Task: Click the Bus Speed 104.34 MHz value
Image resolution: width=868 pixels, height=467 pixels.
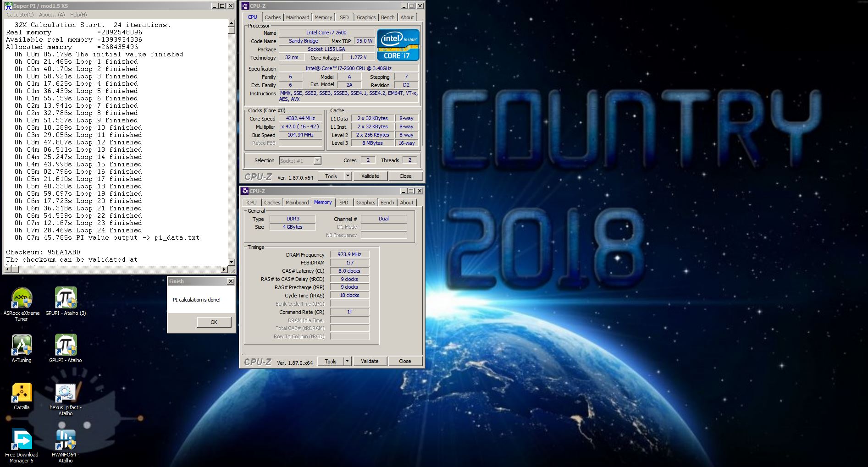Action: pos(300,135)
